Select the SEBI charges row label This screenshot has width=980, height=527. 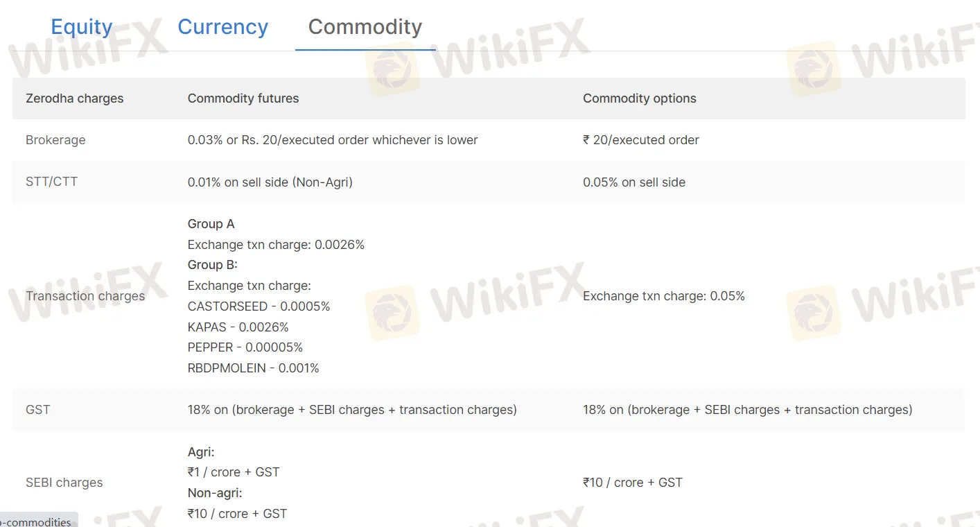click(64, 483)
